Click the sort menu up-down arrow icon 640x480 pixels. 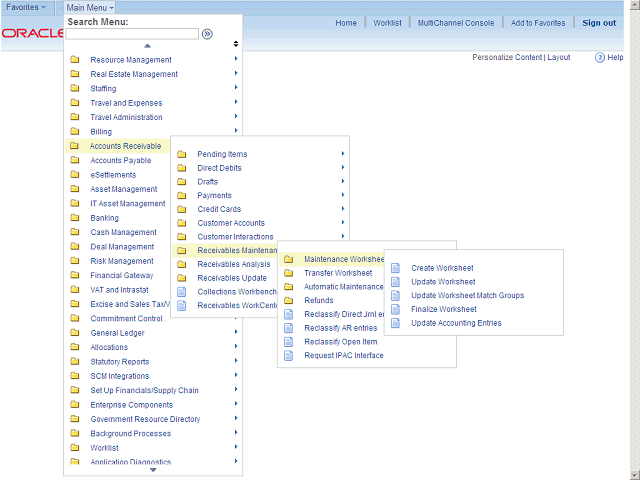236,44
